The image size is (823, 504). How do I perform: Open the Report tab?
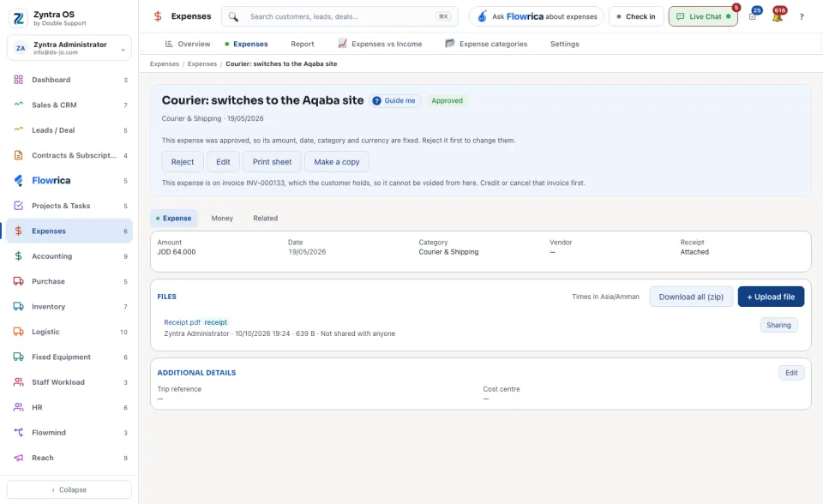tap(303, 44)
